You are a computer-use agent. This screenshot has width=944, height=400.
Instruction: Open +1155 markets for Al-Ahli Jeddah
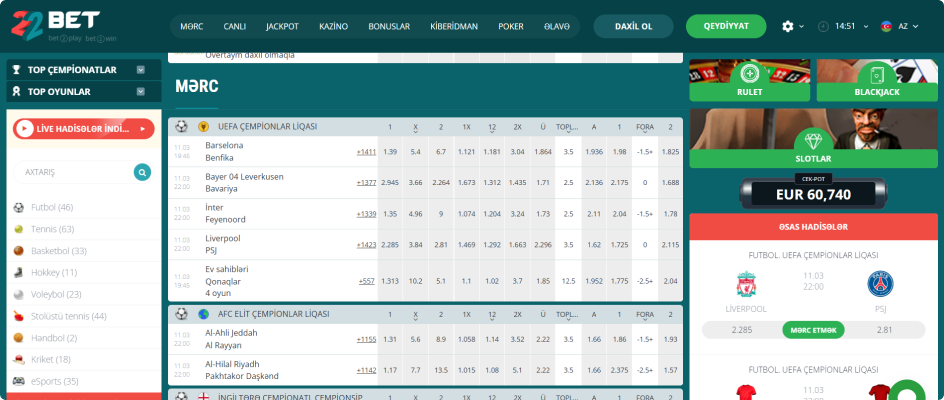click(366, 339)
